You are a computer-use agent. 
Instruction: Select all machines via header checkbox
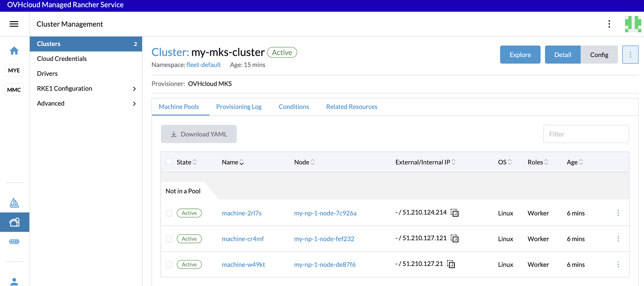point(169,162)
